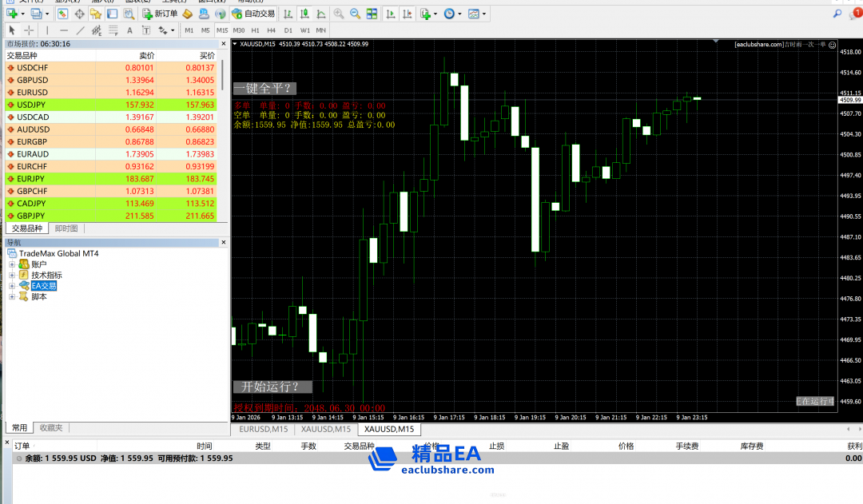Click the zoom in magnifier icon
The image size is (863, 504).
(x=339, y=14)
